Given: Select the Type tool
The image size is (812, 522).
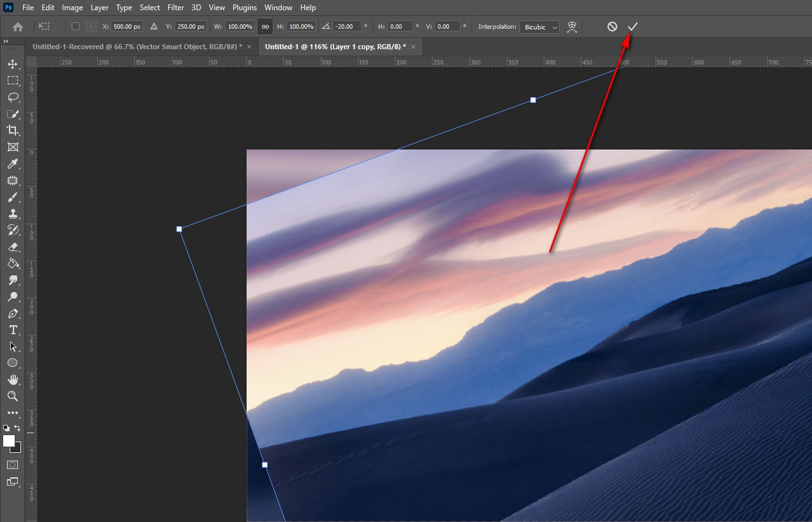Looking at the screenshot, I should click(13, 330).
